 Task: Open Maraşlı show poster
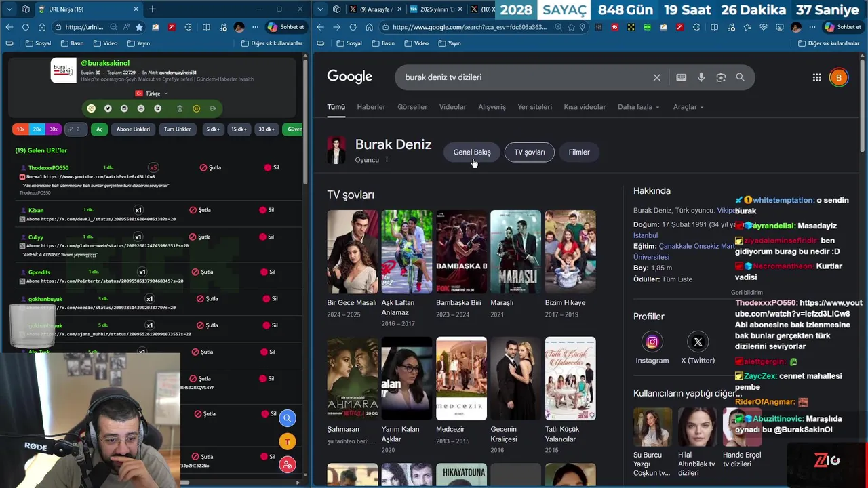pyautogui.click(x=516, y=251)
